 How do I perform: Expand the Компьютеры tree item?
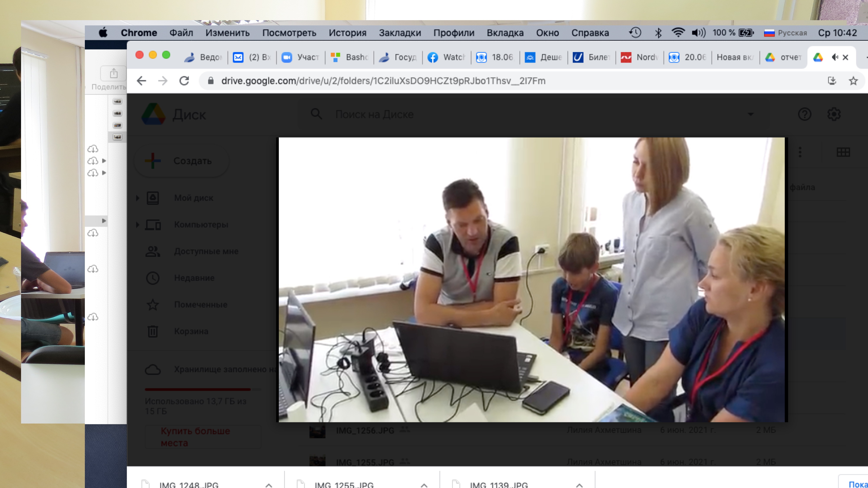138,224
